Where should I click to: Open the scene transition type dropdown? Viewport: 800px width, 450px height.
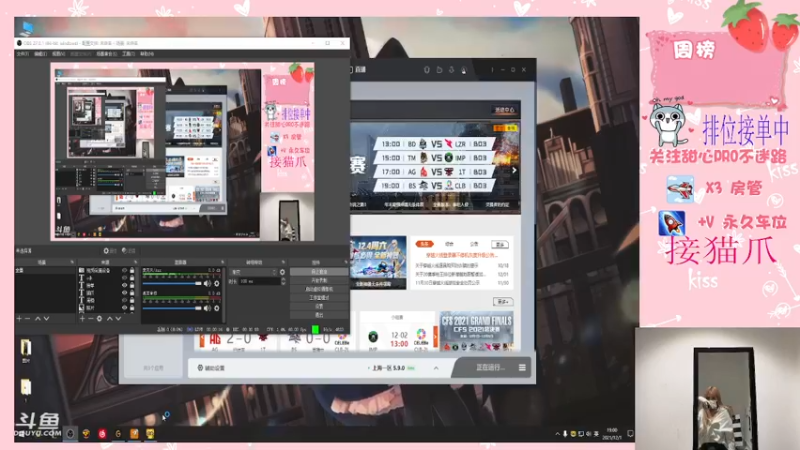pos(254,272)
